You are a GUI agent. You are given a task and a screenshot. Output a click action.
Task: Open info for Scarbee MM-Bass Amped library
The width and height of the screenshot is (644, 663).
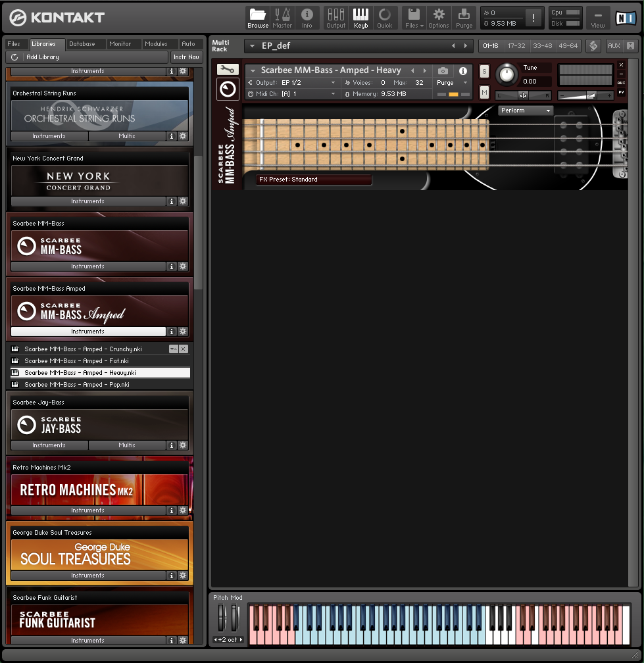click(171, 331)
